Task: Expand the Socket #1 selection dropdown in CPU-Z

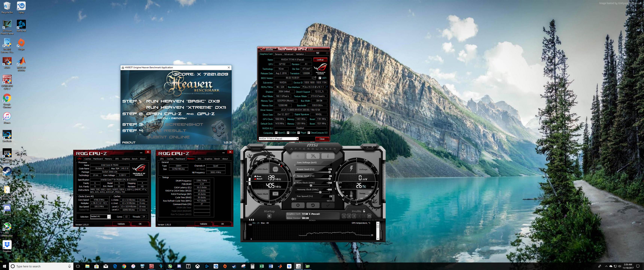Action: click(109, 217)
